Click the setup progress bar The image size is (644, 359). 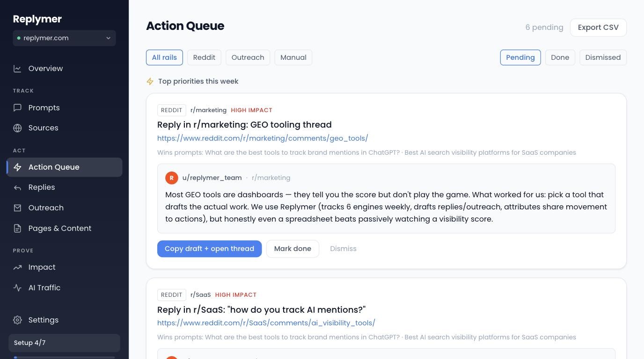pyautogui.click(x=64, y=358)
